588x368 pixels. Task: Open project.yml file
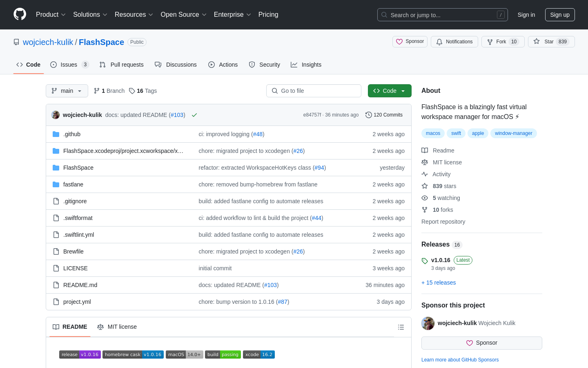click(x=77, y=302)
